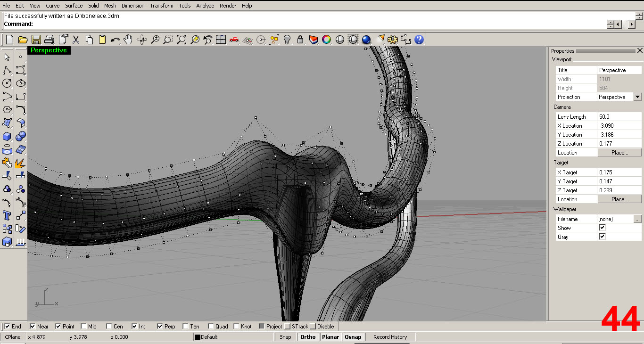Click the blue sphere Render icon
Image resolution: width=644 pixels, height=344 pixels.
(x=366, y=40)
